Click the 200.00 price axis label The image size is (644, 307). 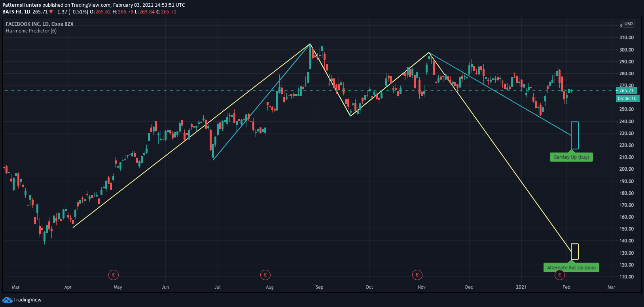pos(627,169)
